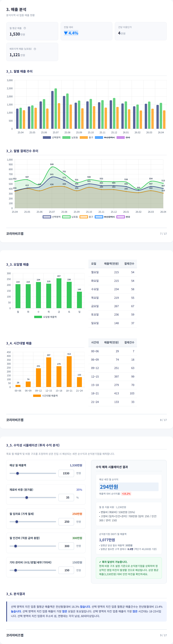This screenshot has width=173, height=644.
Task: Click the 3. 매출 분석 title
Action: (x=16, y=9)
